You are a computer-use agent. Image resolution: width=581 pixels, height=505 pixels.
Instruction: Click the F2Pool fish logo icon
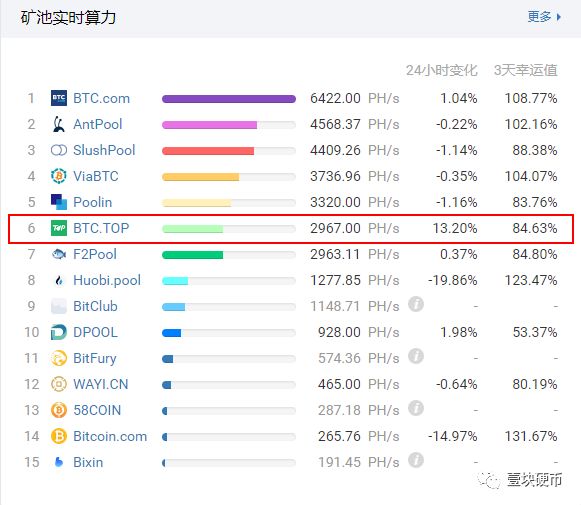coord(59,254)
